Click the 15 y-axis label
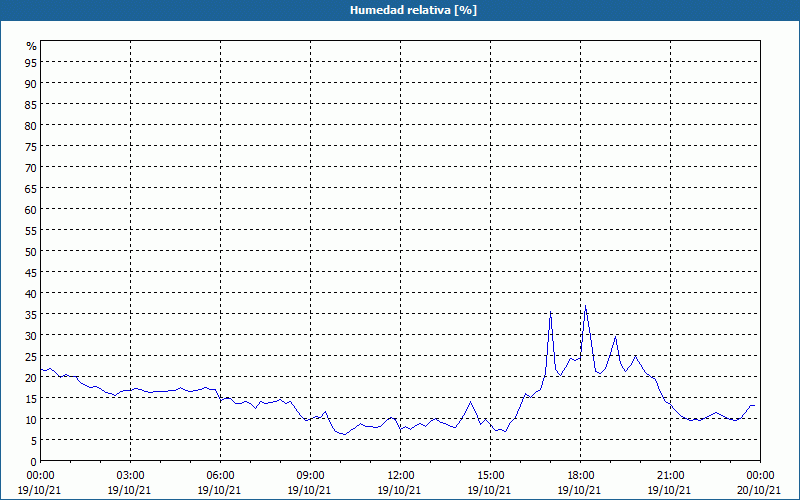This screenshot has height=500, width=800. [31, 398]
